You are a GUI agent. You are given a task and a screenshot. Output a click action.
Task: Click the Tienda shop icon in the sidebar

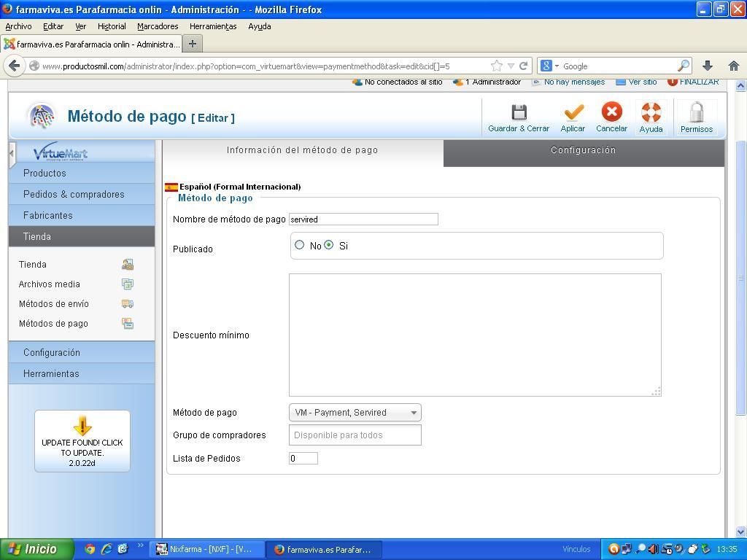click(x=127, y=264)
